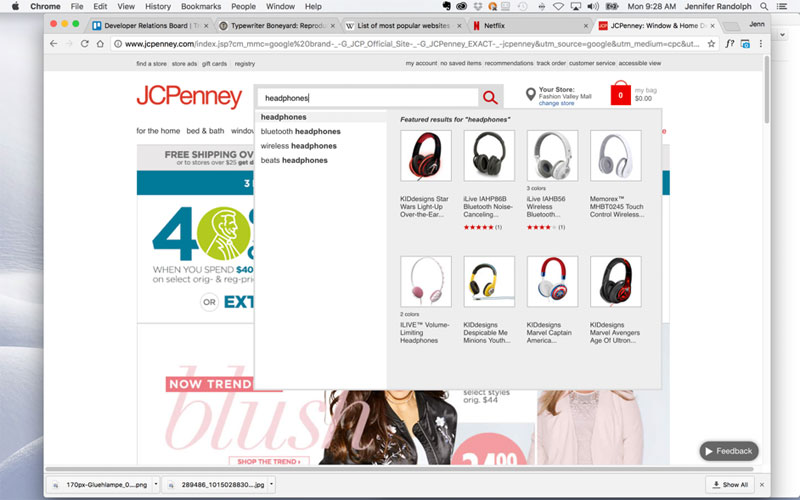This screenshot has width=800, height=500.
Task: Open dropdown for 289486 jpg download
Action: [x=271, y=484]
